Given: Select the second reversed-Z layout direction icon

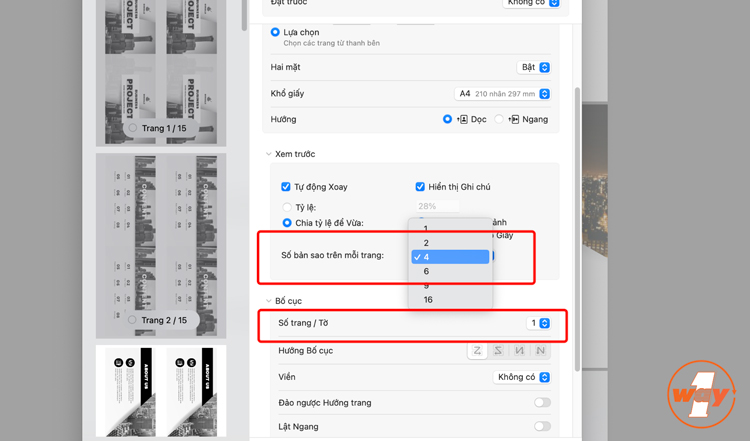Looking at the screenshot, I should 498,351.
